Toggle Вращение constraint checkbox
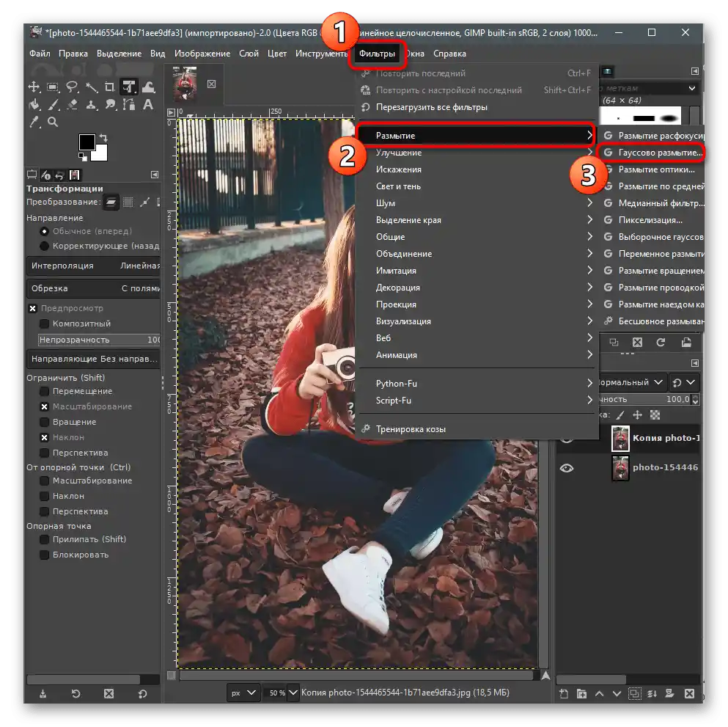Image resolution: width=728 pixels, height=727 pixels. [x=44, y=423]
